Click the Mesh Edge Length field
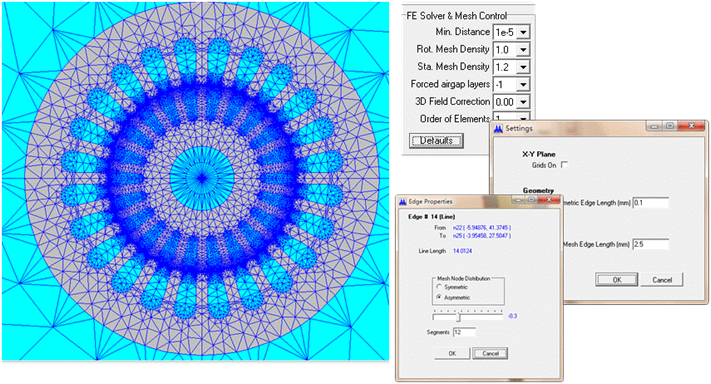711x384 pixels. [x=651, y=244]
